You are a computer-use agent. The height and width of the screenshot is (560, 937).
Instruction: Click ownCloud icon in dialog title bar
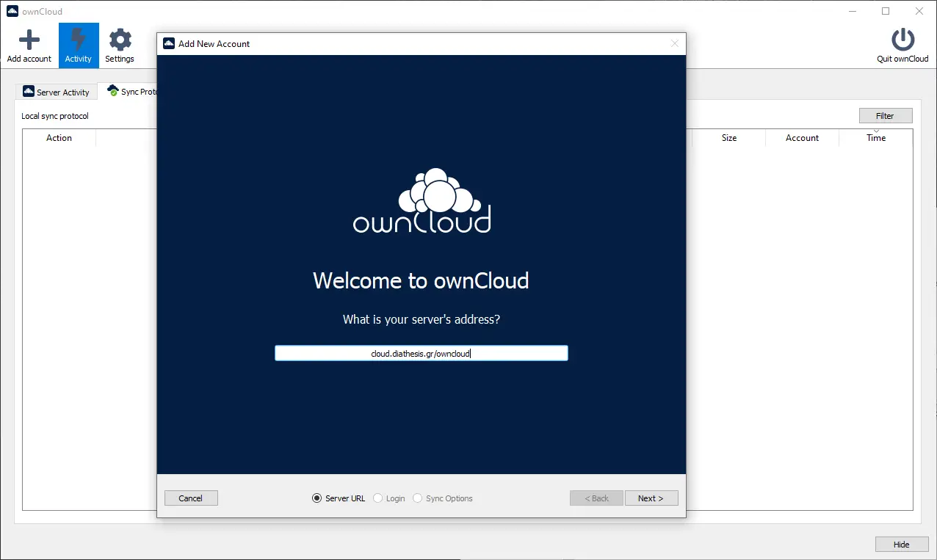169,43
